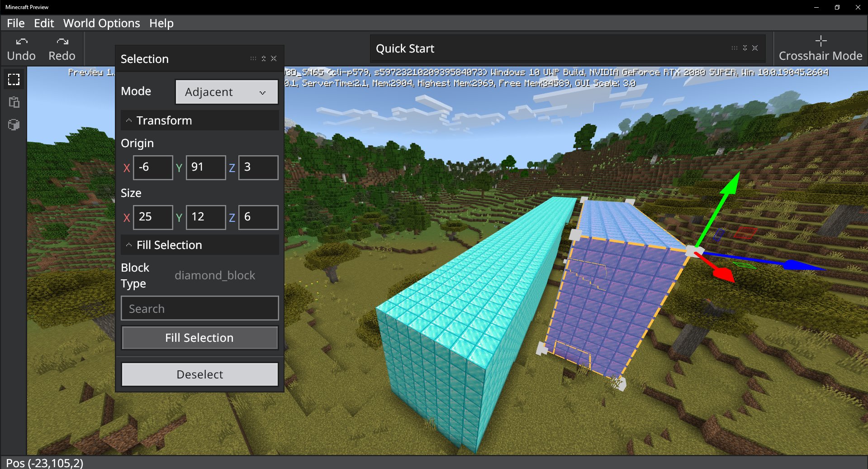Enable Crosshair Mode via its crosshair icon
Viewport: 868px width, 469px height.
pos(820,41)
